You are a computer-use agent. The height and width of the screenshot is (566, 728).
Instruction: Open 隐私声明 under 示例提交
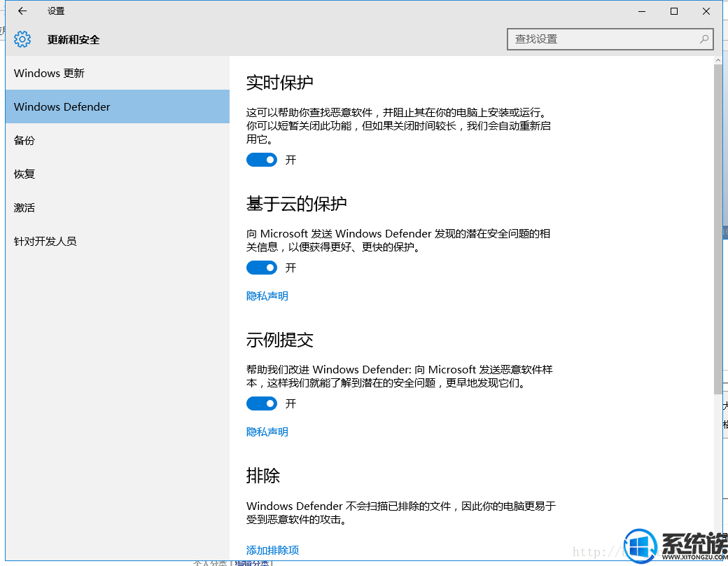[267, 432]
